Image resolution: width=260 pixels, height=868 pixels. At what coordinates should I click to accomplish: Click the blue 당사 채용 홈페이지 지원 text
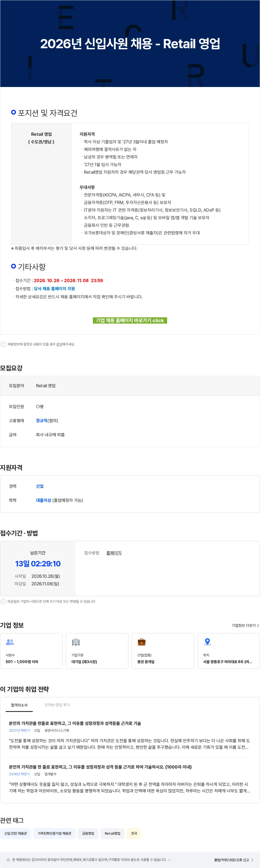coord(54,288)
